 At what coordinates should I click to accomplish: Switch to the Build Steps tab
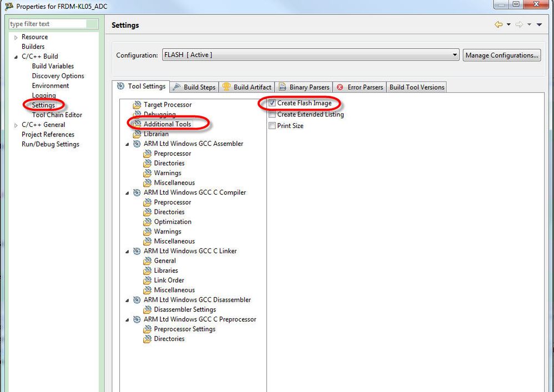(194, 87)
